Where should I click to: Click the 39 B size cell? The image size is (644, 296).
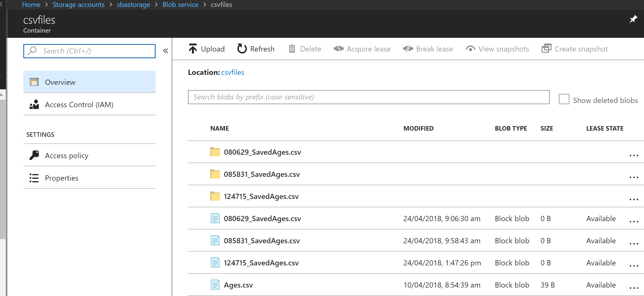[548, 285]
